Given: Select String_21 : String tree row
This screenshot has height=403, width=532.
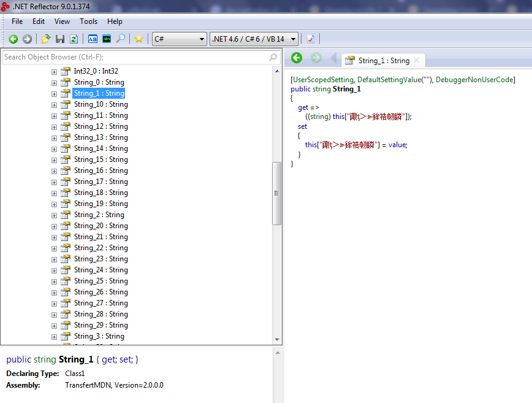Looking at the screenshot, I should 101,237.
